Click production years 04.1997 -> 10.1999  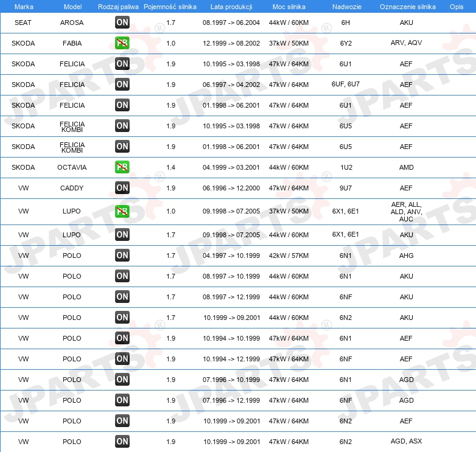pyautogui.click(x=231, y=256)
